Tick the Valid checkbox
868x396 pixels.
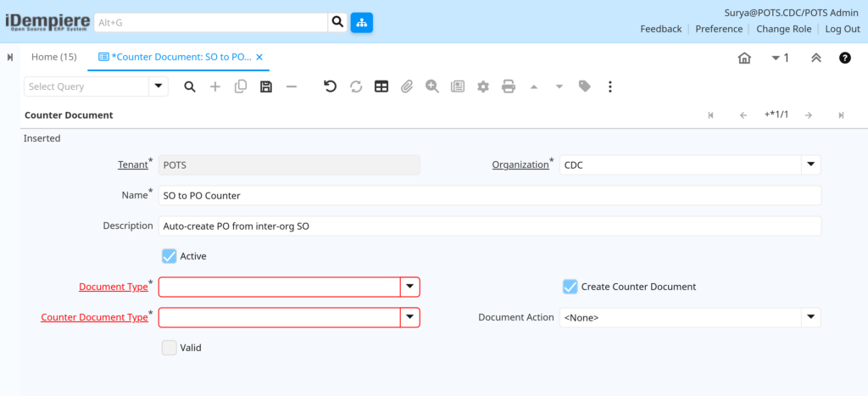tap(170, 348)
